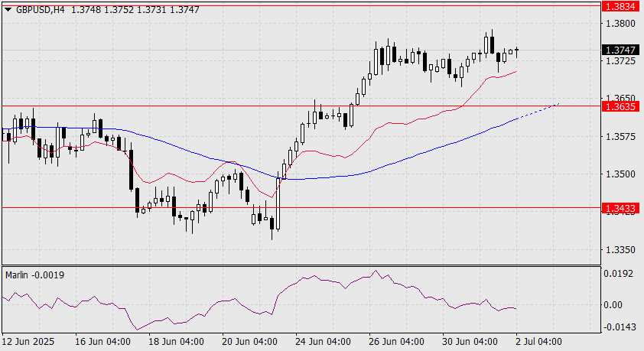Click the 18 Jun 04:00 time label
This screenshot has width=644, height=351.
(x=176, y=342)
